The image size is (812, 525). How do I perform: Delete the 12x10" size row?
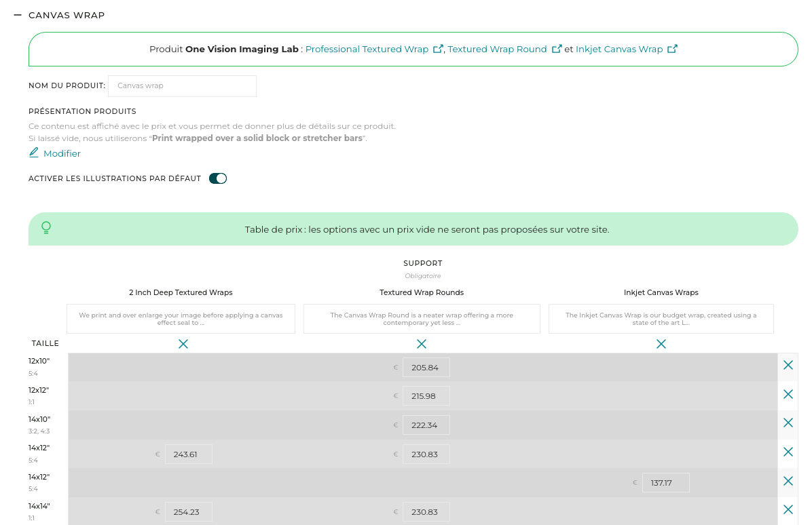pos(788,365)
